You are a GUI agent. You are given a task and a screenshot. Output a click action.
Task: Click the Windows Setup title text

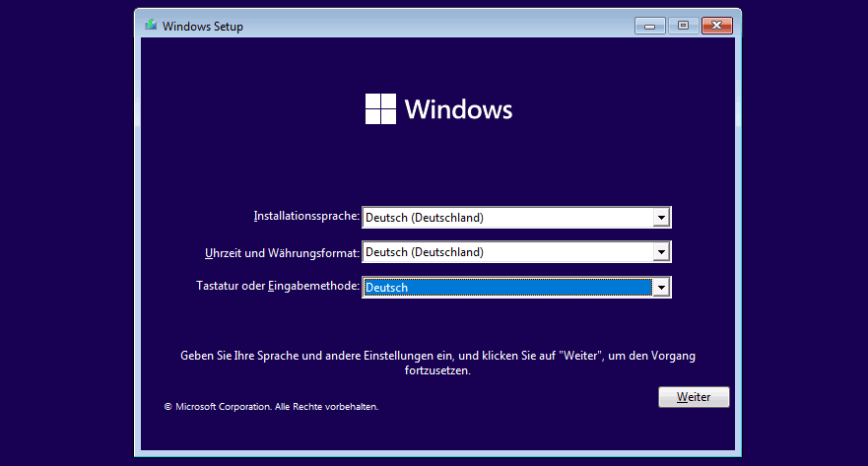[x=203, y=26]
